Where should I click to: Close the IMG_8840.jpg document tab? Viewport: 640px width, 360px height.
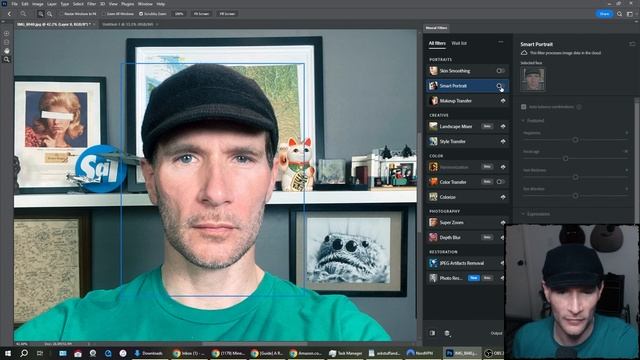[94, 24]
